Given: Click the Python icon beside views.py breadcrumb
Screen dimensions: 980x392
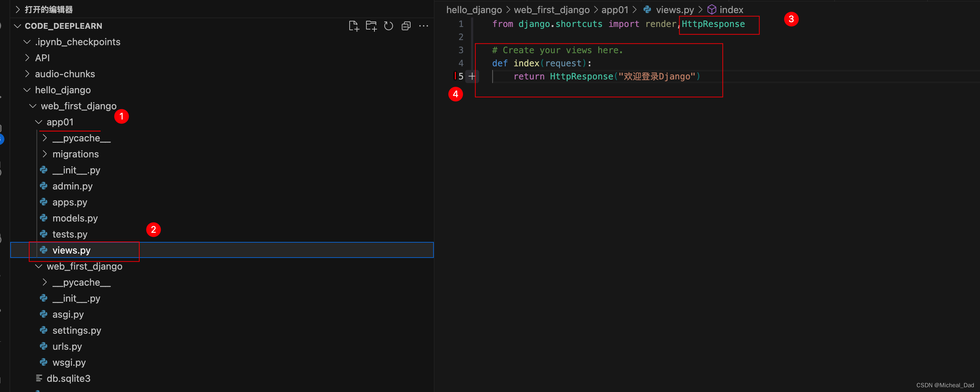Looking at the screenshot, I should pyautogui.click(x=647, y=9).
